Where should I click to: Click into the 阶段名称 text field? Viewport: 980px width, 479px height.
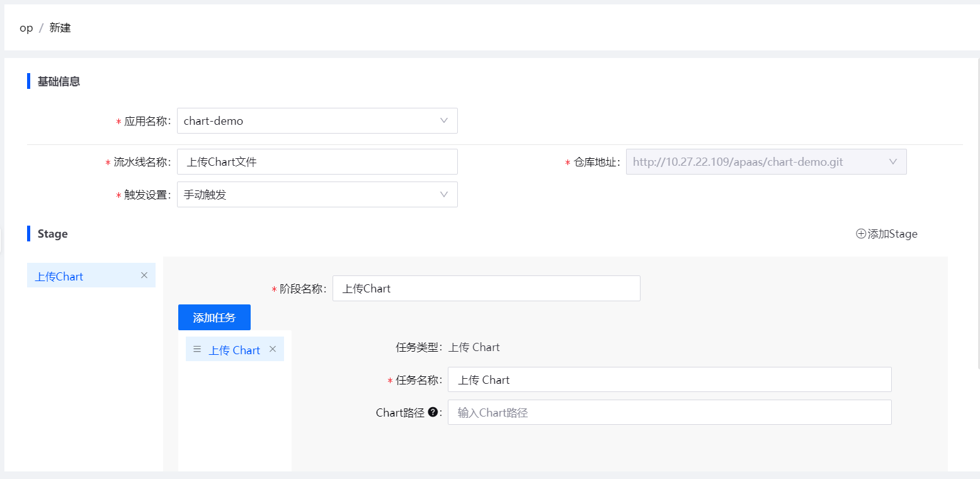[486, 289]
